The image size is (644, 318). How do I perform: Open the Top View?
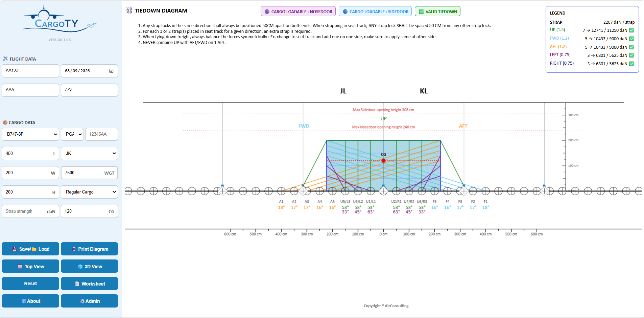point(30,266)
